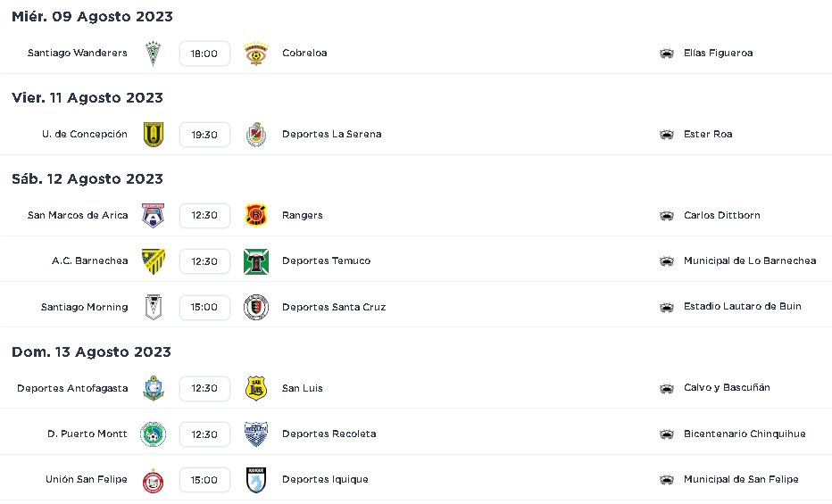Click the Rangers red shield logo

[x=255, y=215]
